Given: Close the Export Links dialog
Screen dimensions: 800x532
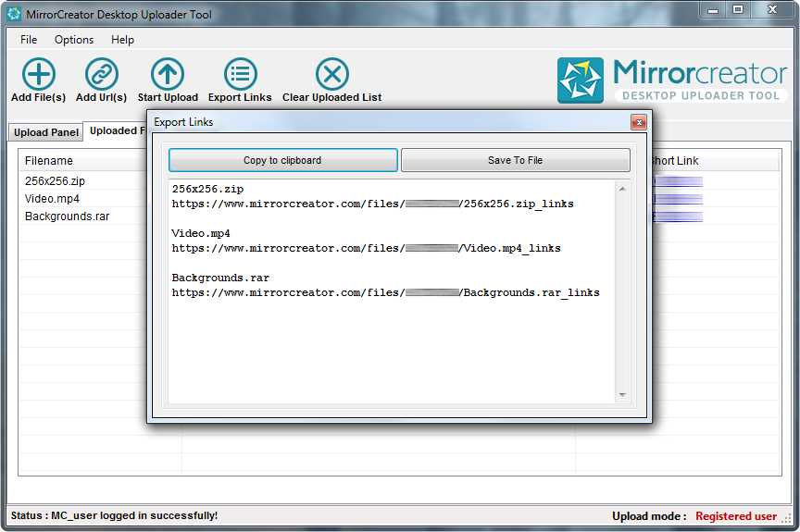Looking at the screenshot, I should click(639, 122).
